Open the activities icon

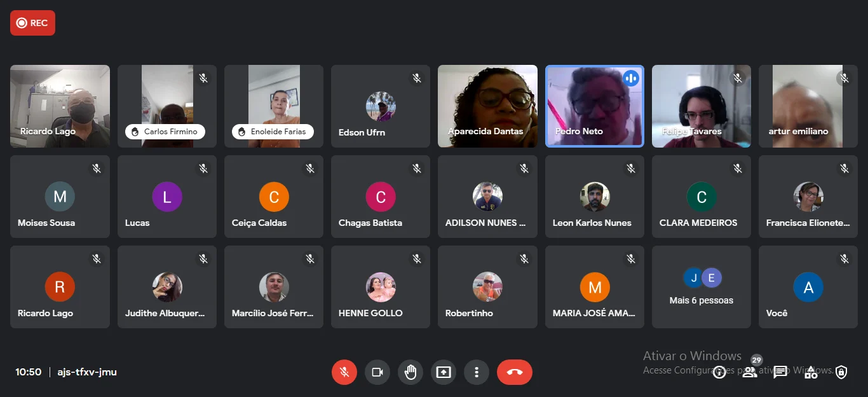pyautogui.click(x=811, y=372)
